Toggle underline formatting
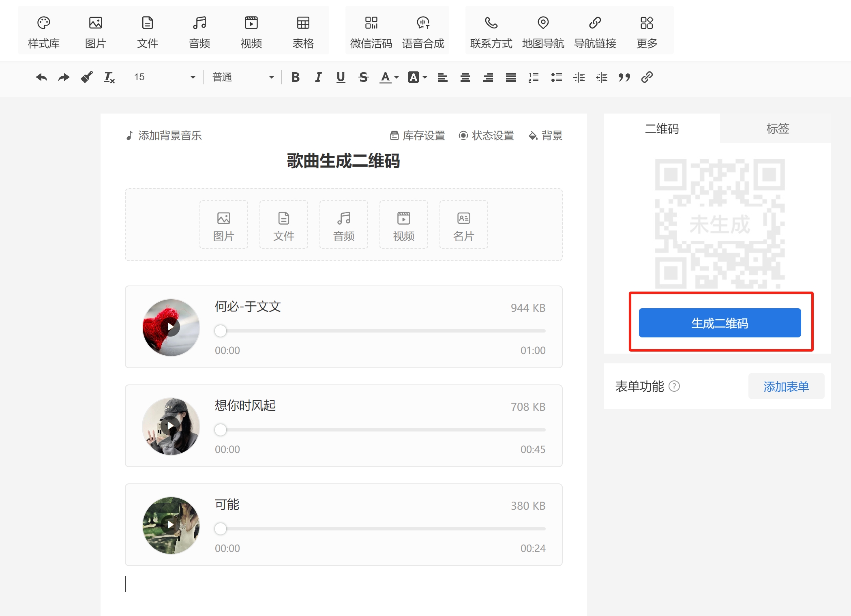This screenshot has width=851, height=616. coord(341,77)
